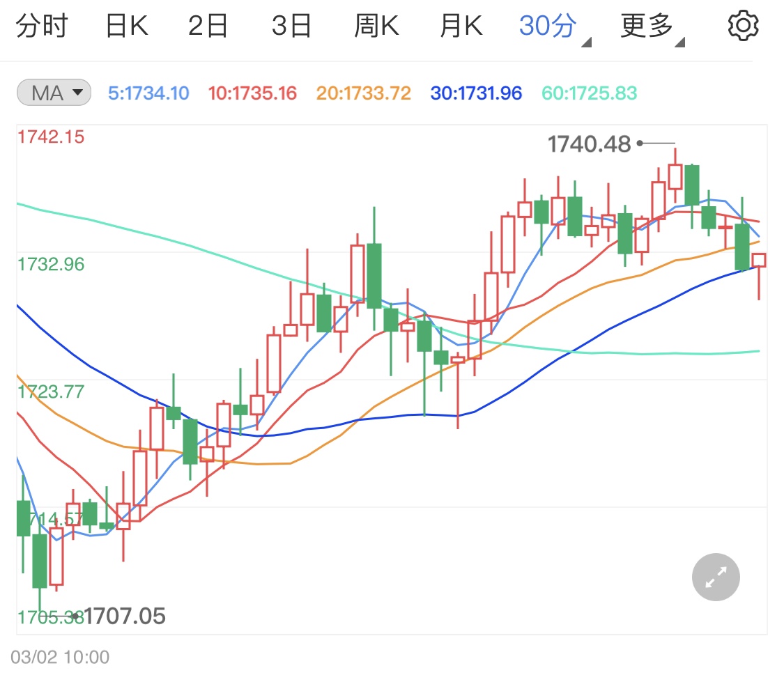Open the chart settings gear icon
The height and width of the screenshot is (682, 784).
(x=742, y=26)
